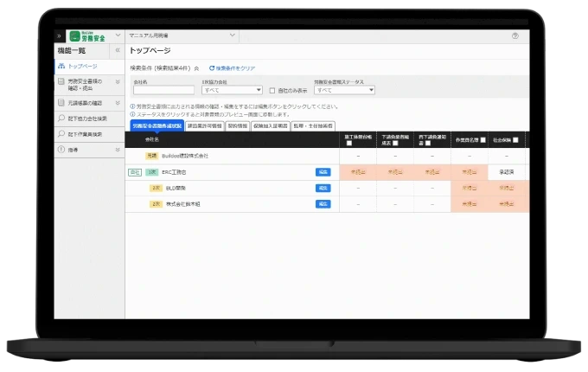Open the 労務安全書類ステータス dropdown
The width and height of the screenshot is (588, 372).
click(344, 90)
